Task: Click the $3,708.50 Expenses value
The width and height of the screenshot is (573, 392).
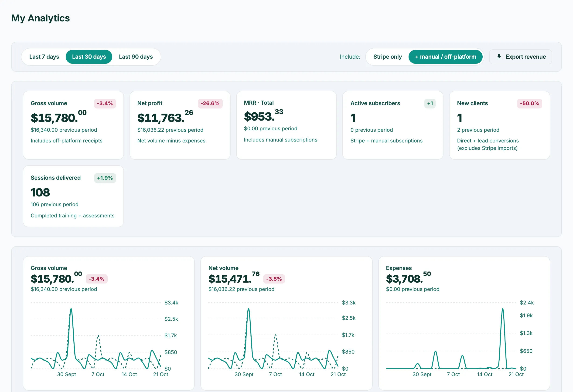Action: [408, 278]
